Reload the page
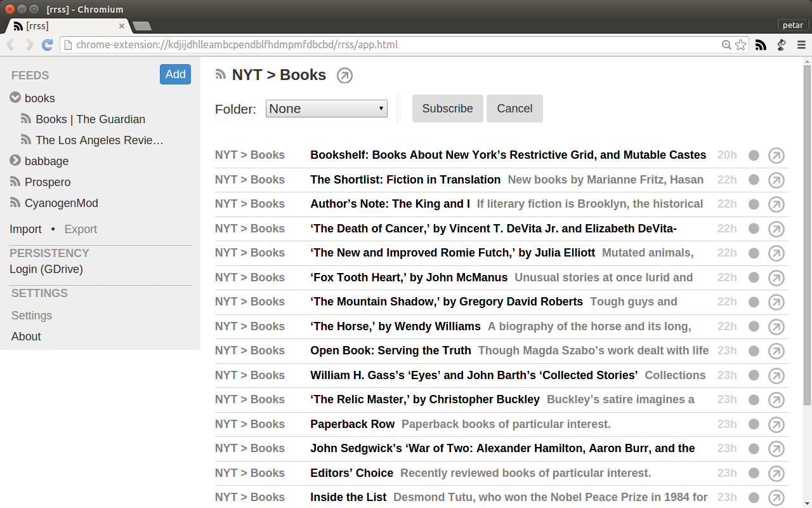 [x=47, y=45]
